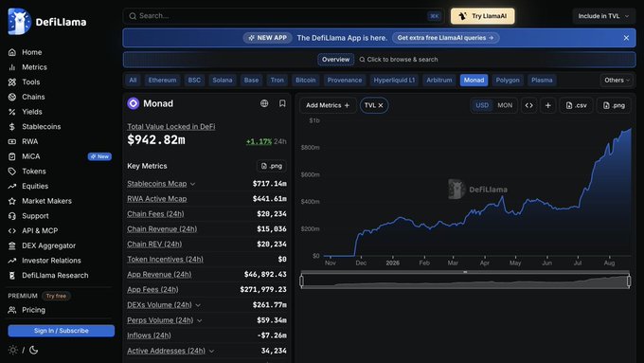Open Investor Relations in the sidebar
644x363 pixels.
coord(51,261)
